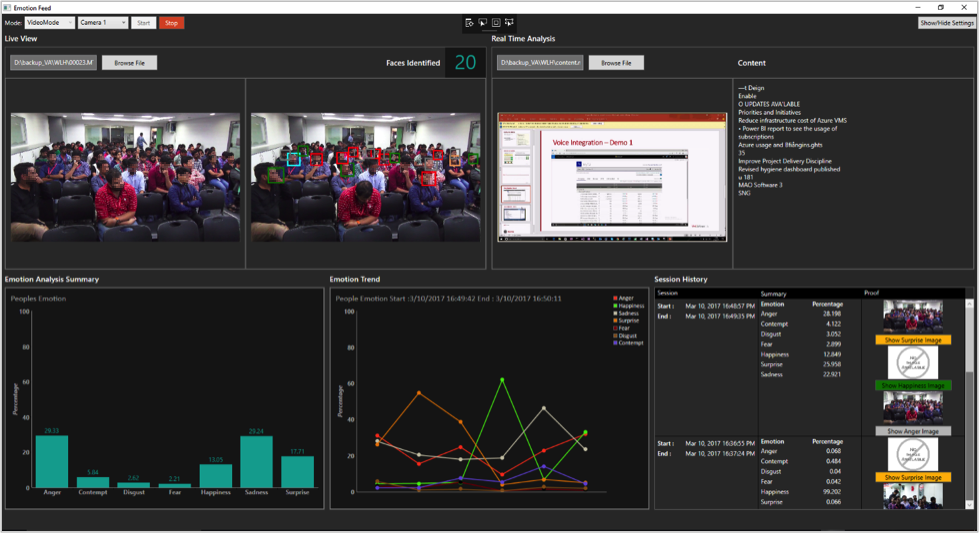
Task: Click first session's No Image Available placeholder
Action: point(913,362)
